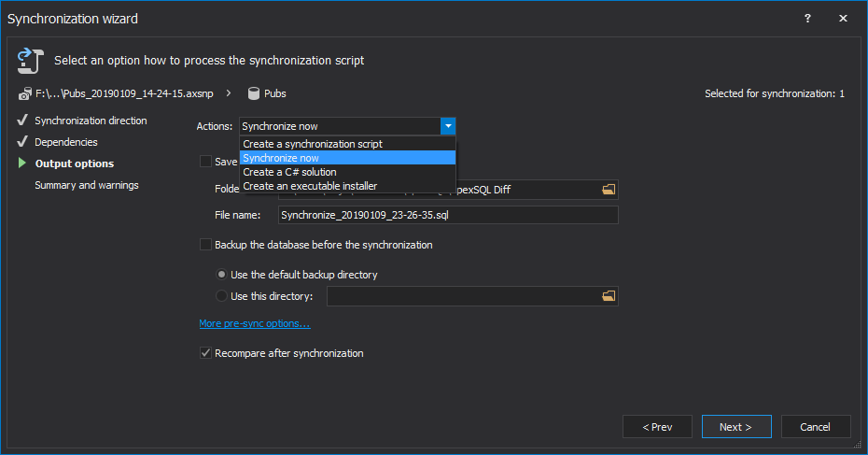
Task: Collapse the Actions dropdown arrow
Action: 448,126
